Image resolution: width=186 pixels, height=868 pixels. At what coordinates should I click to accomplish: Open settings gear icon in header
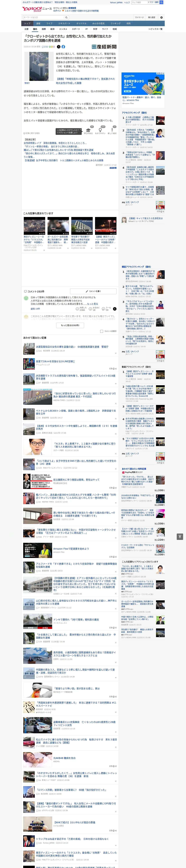coord(161,18)
